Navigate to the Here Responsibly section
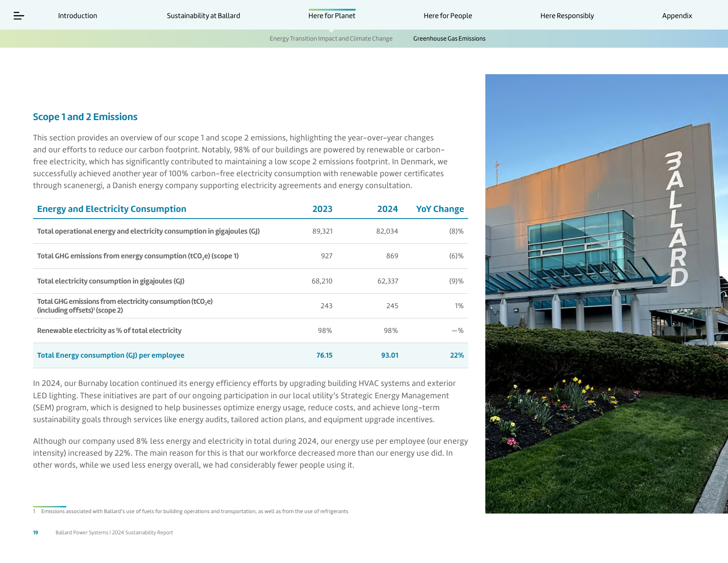 pyautogui.click(x=567, y=16)
